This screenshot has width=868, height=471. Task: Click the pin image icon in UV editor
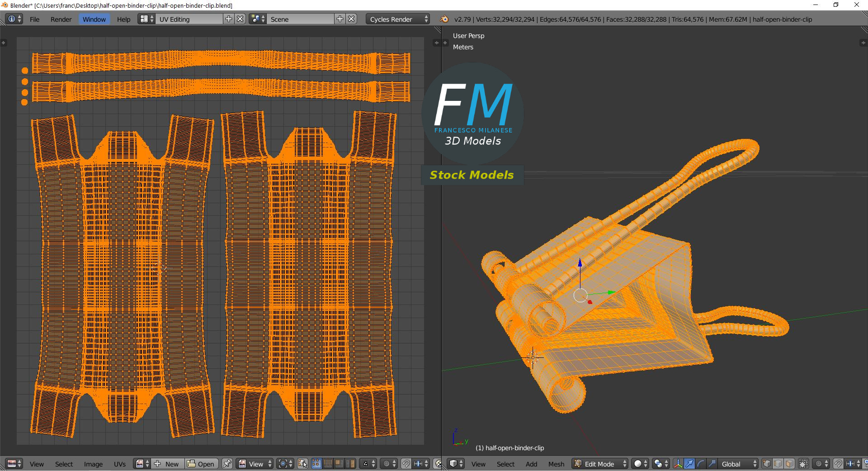227,464
